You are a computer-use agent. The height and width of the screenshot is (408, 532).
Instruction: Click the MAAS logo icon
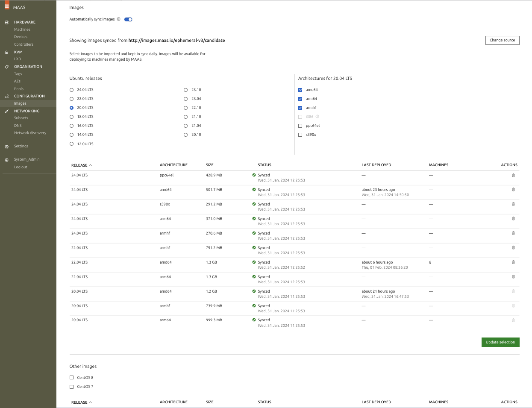click(x=7, y=6)
